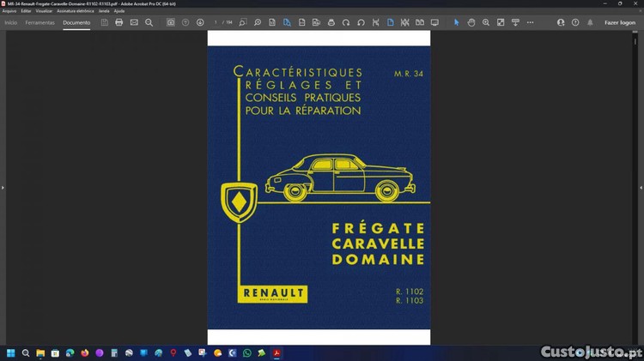This screenshot has height=361, width=644.
Task: Open WhatsApp from the Windows taskbar
Action: pos(247,353)
